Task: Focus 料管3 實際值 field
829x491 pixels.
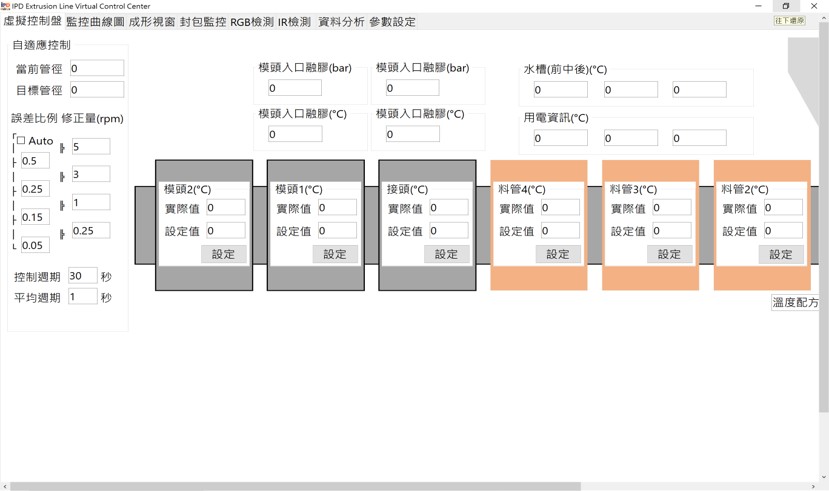Action: (x=672, y=208)
